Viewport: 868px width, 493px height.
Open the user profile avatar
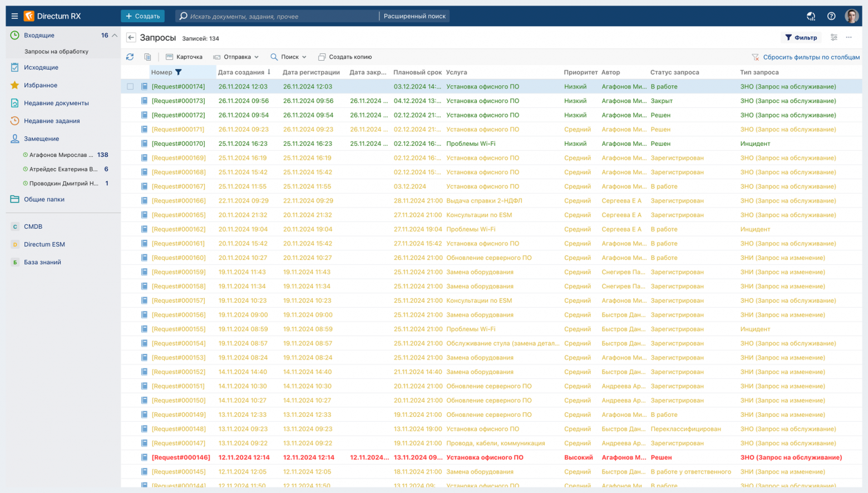coord(852,16)
